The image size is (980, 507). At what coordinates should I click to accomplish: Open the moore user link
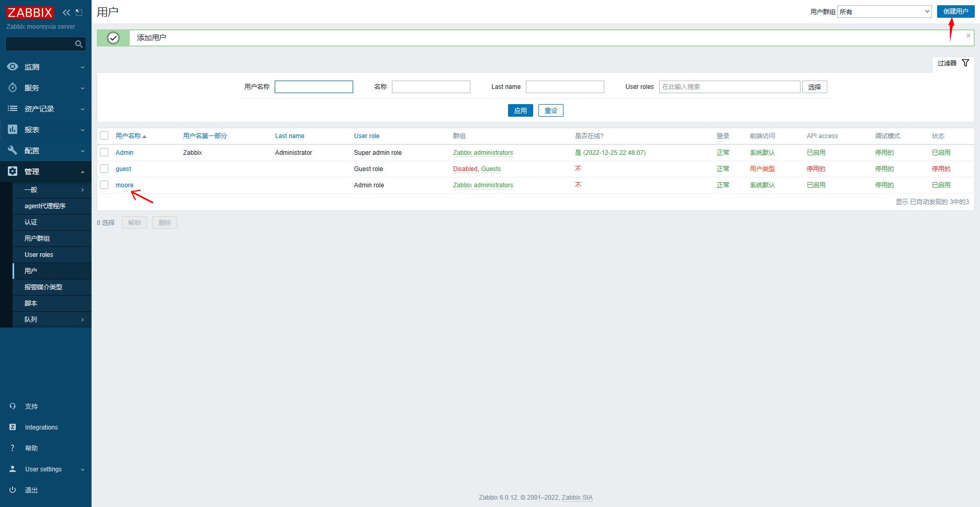click(x=125, y=185)
